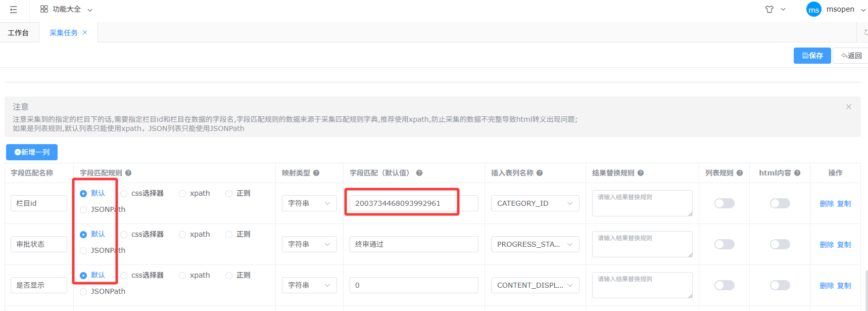
Task: Click help icon beside 字段匹配规则
Action: click(x=128, y=173)
